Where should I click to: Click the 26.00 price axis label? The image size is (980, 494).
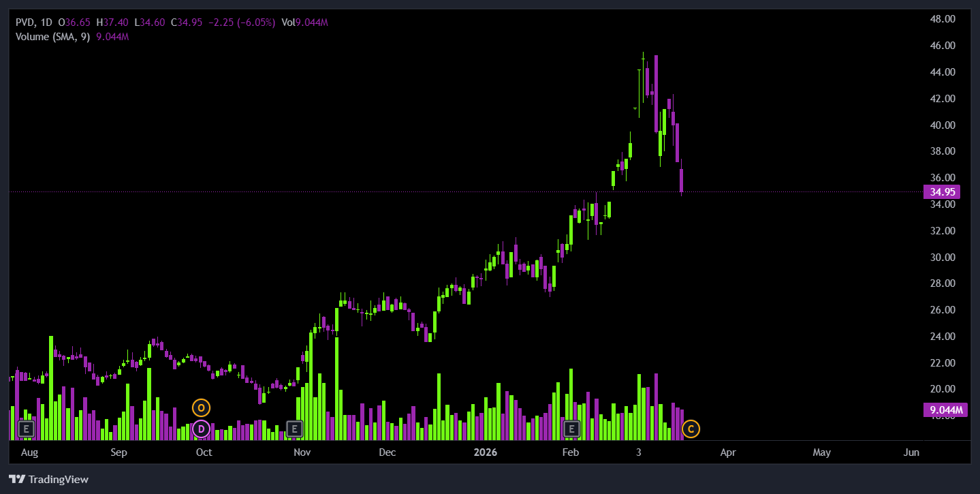click(943, 310)
